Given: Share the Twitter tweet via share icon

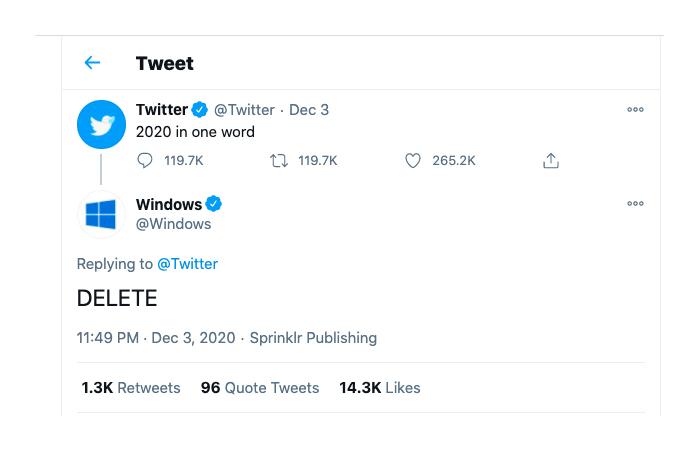Looking at the screenshot, I should tap(551, 160).
